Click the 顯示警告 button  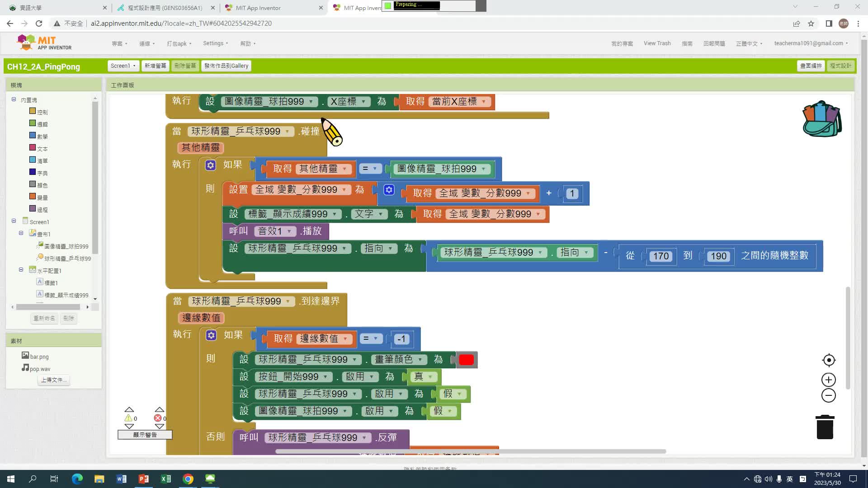tap(145, 435)
